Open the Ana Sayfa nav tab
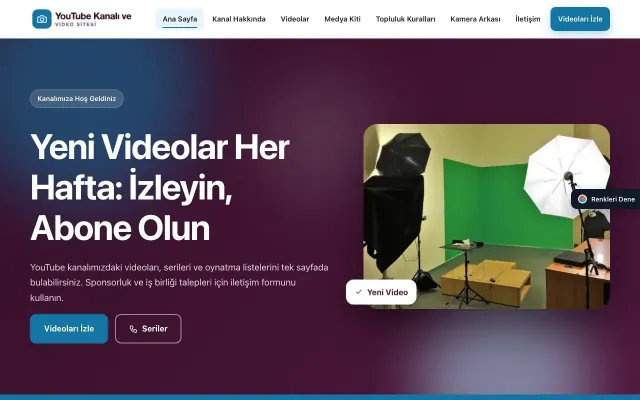 pos(180,19)
